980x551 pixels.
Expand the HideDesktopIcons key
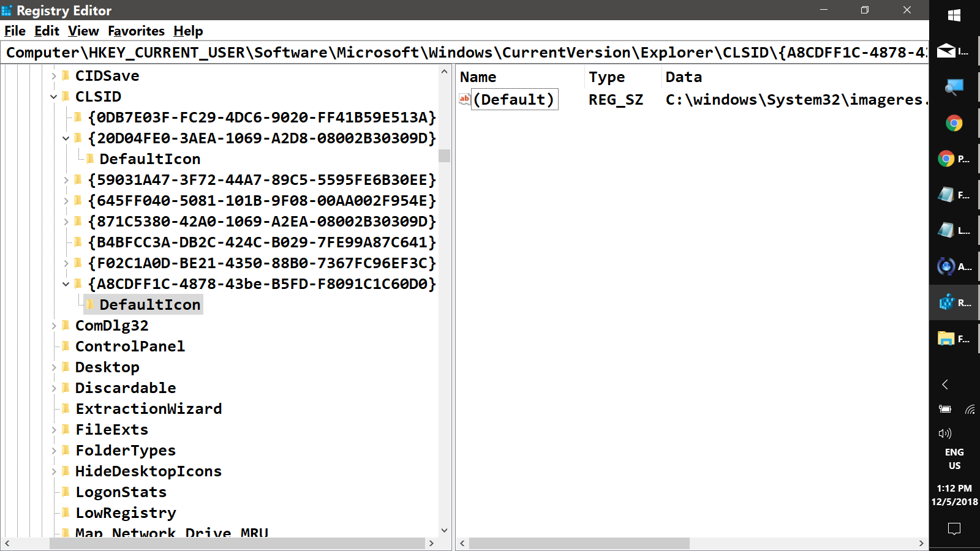[54, 471]
